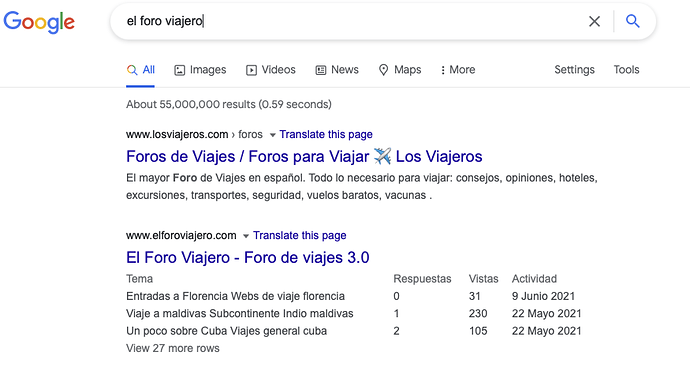Open the Google logo homepage
Viewport: 690px width, 366px height.
coord(39,22)
